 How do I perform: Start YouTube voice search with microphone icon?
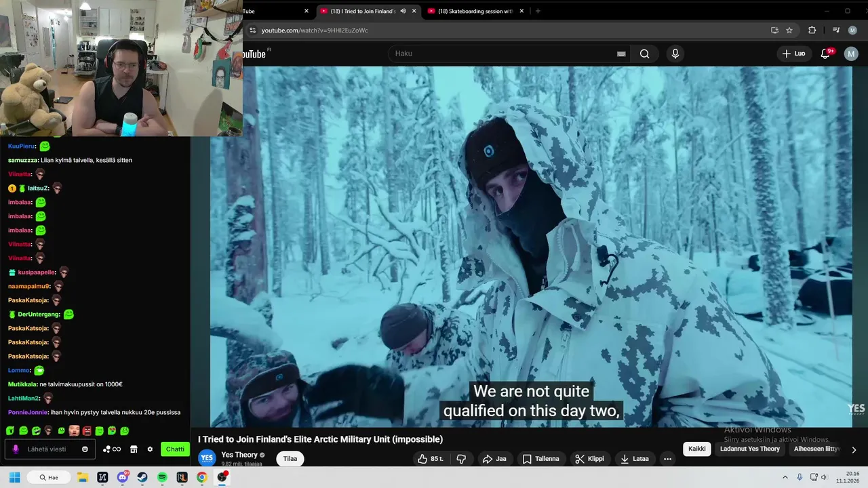pyautogui.click(x=675, y=54)
